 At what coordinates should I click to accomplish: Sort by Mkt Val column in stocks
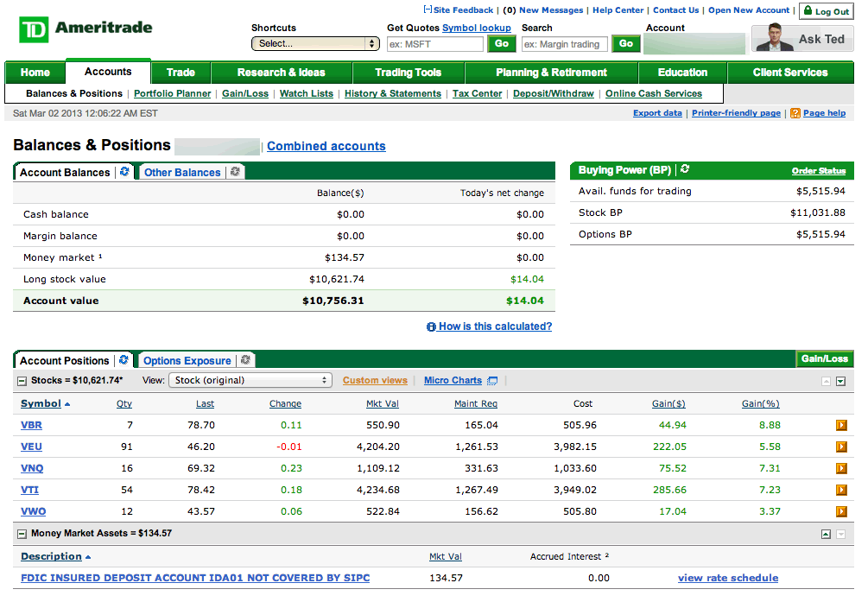tap(382, 403)
